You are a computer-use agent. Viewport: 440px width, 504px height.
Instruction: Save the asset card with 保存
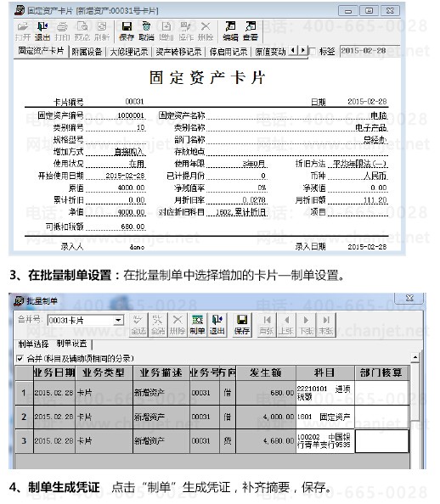pyautogui.click(x=127, y=31)
